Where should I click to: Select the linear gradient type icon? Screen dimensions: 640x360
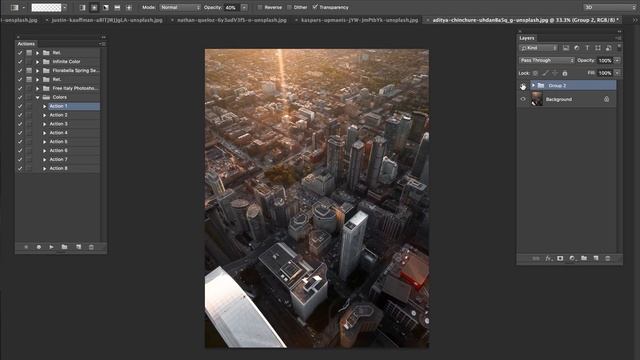pos(82,7)
